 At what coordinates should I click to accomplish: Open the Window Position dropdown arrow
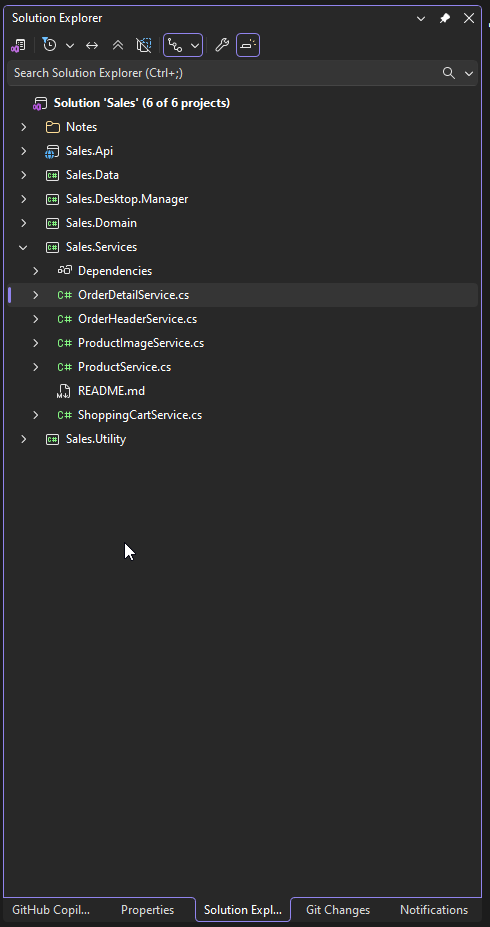[421, 18]
